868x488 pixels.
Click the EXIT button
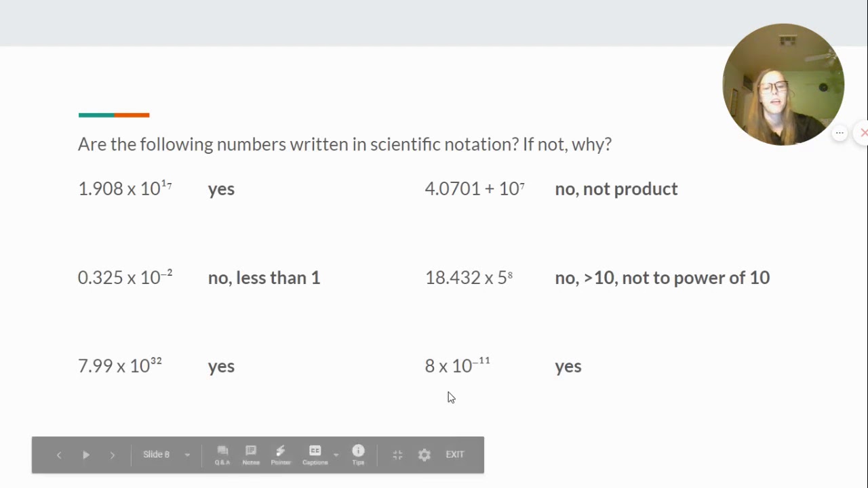click(x=455, y=455)
